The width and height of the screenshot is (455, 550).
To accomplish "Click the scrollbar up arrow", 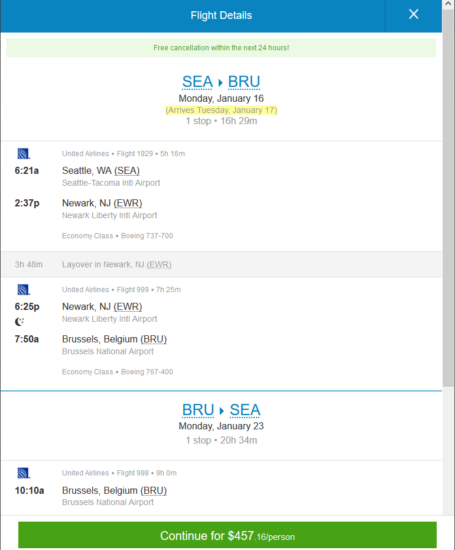I will click(x=448, y=4).
